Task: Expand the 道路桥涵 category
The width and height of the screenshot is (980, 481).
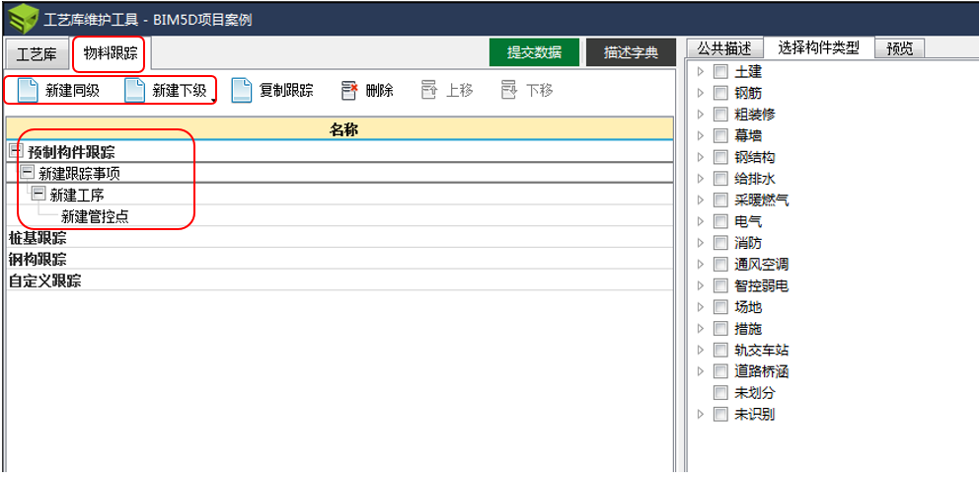Action: [x=700, y=371]
